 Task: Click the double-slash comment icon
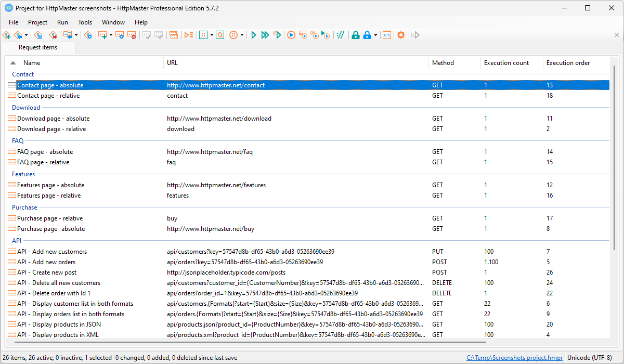click(341, 35)
